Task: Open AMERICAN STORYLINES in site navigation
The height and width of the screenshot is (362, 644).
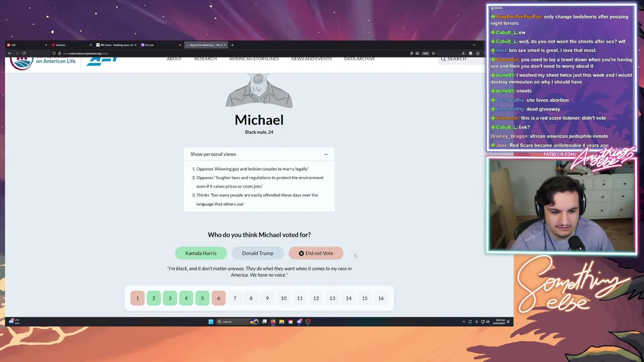Action: (x=254, y=59)
